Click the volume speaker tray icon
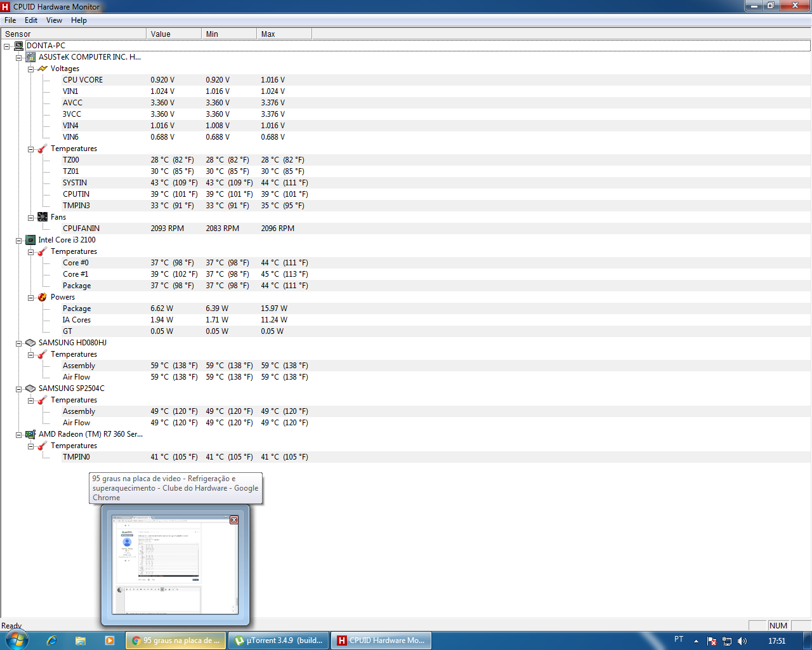Viewport: 812px width, 650px height. coord(742,641)
